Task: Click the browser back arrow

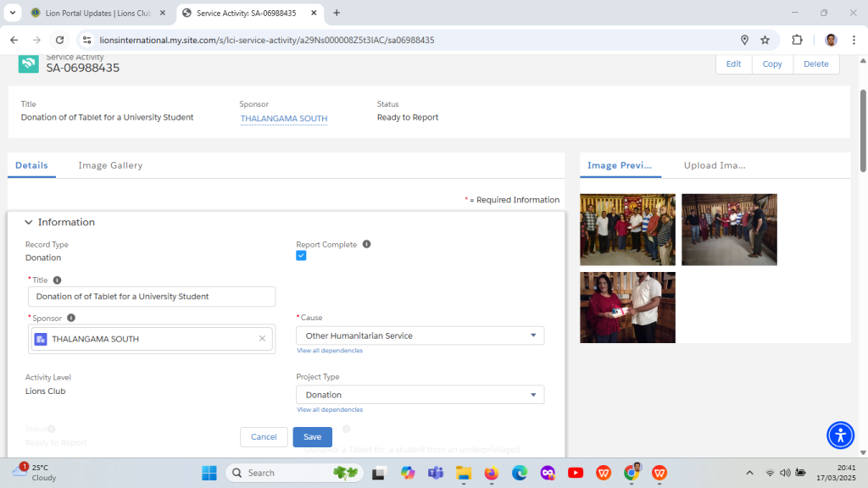Action: click(x=14, y=40)
